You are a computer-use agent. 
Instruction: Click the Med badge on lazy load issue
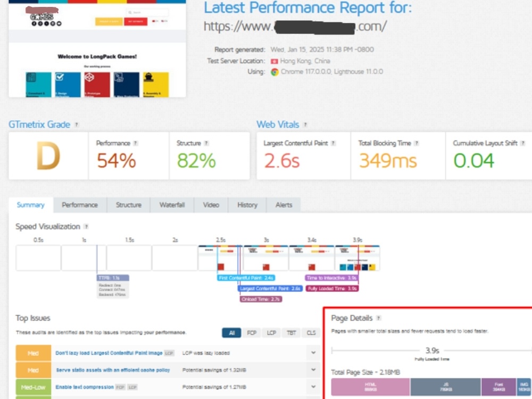(x=33, y=353)
